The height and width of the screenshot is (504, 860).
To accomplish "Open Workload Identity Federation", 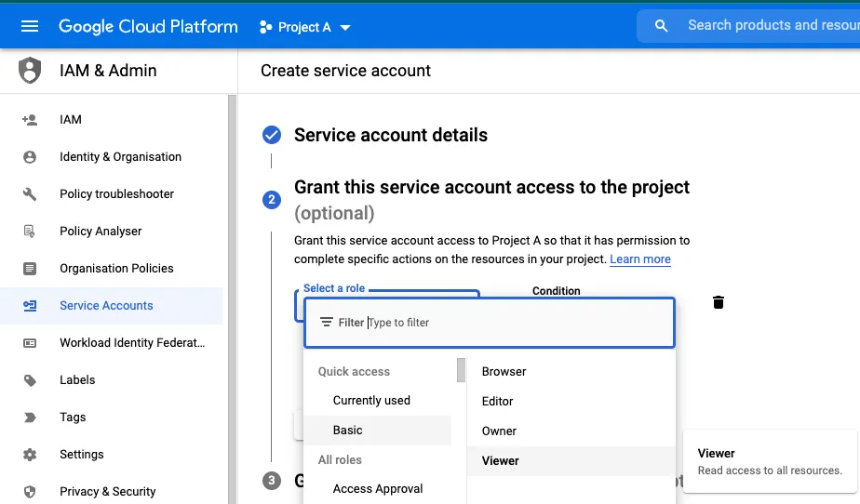I will pyautogui.click(x=112, y=343).
